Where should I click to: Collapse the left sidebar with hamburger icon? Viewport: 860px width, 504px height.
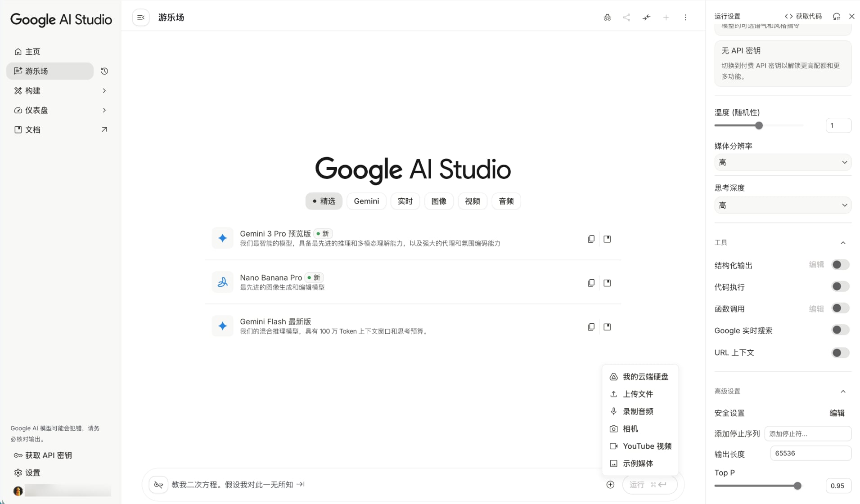140,17
